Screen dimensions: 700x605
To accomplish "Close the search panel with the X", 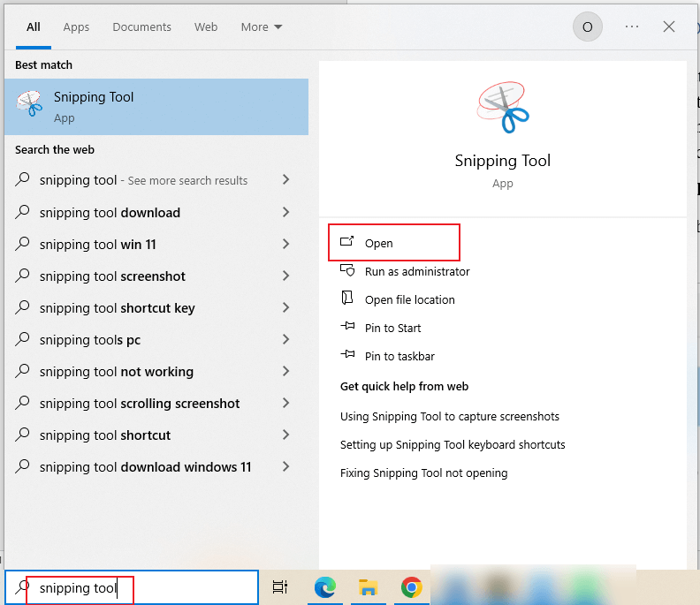I will [x=669, y=26].
